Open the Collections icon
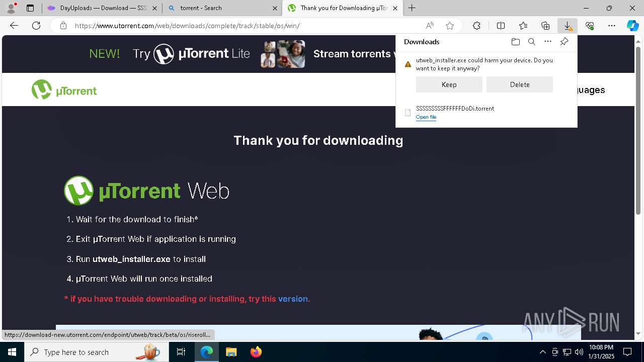This screenshot has width=644, height=362. point(545,26)
